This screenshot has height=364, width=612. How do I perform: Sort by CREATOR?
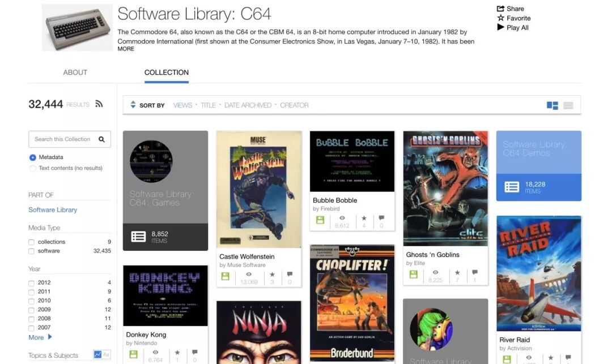point(294,105)
